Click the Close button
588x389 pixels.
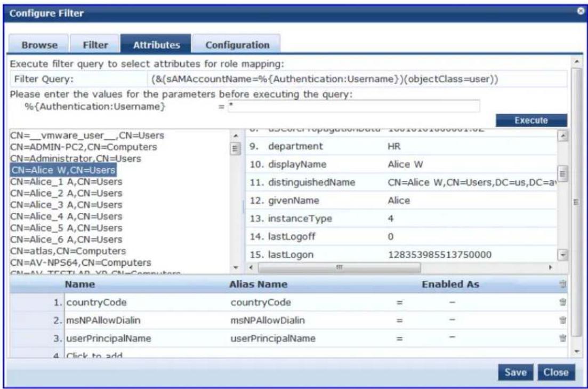point(556,372)
